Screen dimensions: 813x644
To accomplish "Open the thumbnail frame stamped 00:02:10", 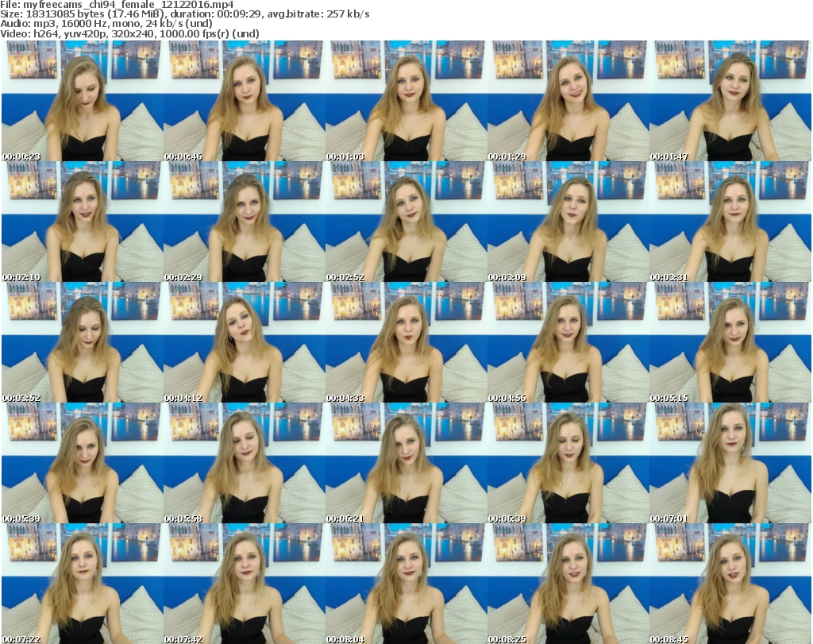I will 83,222.
